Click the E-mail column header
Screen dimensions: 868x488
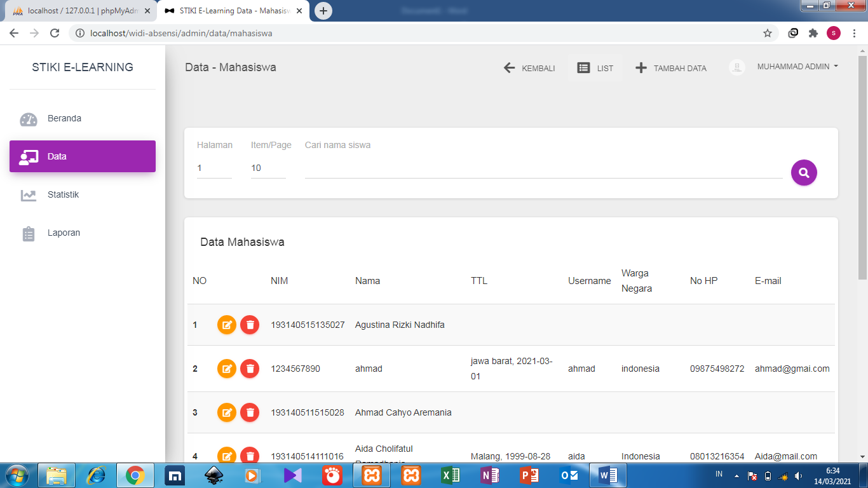point(768,281)
